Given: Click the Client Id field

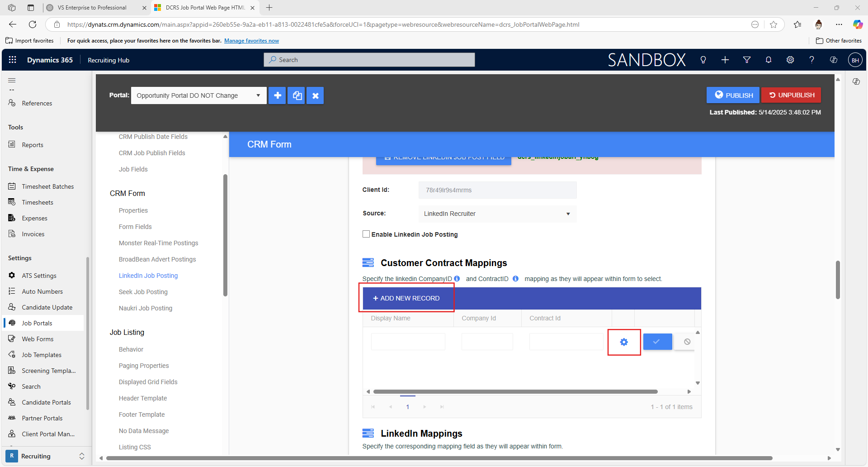Looking at the screenshot, I should (x=497, y=190).
